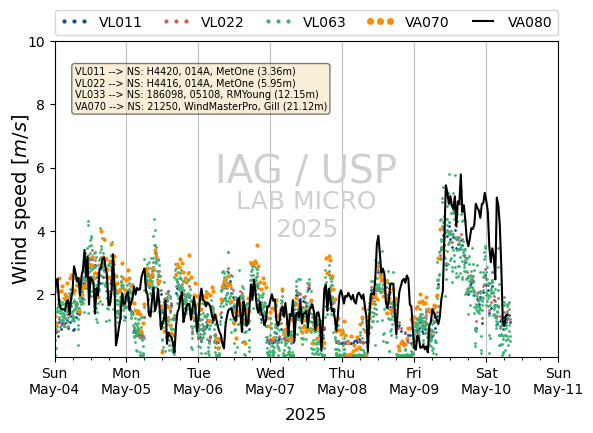593x433 pixels.
Task: Click the 2025 x-axis title
Action: 306,415
